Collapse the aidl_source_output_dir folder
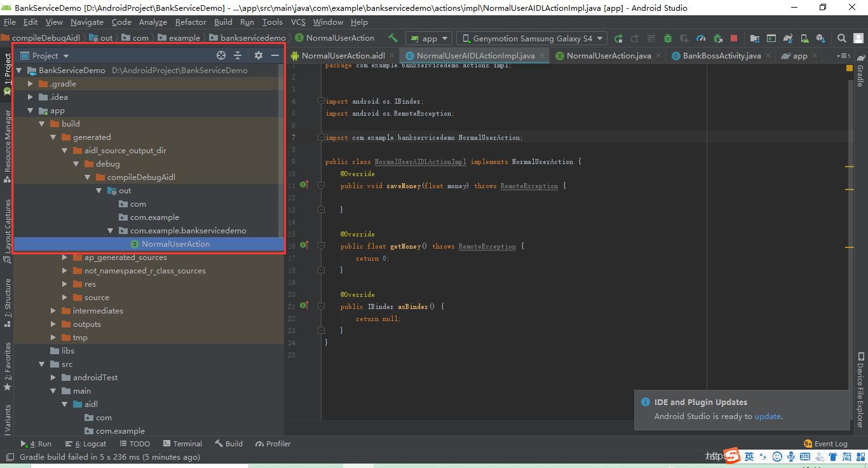 click(64, 150)
